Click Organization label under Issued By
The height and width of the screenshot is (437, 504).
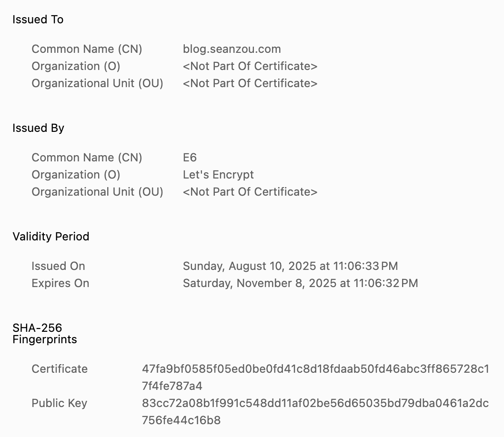pyautogui.click(x=76, y=175)
